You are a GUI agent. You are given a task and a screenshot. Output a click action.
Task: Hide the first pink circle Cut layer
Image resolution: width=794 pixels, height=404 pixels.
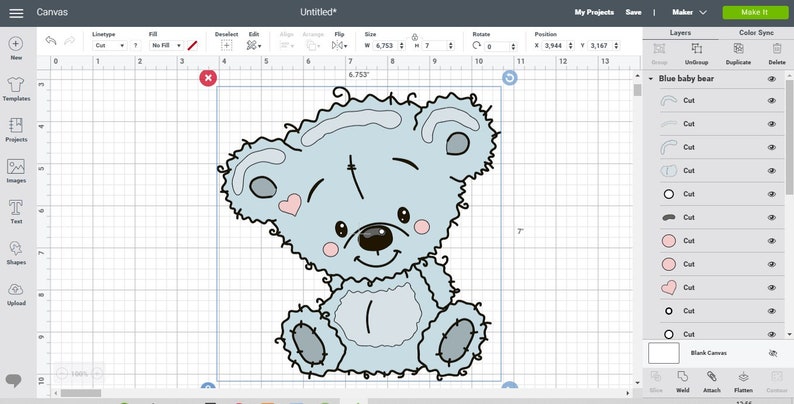click(772, 241)
